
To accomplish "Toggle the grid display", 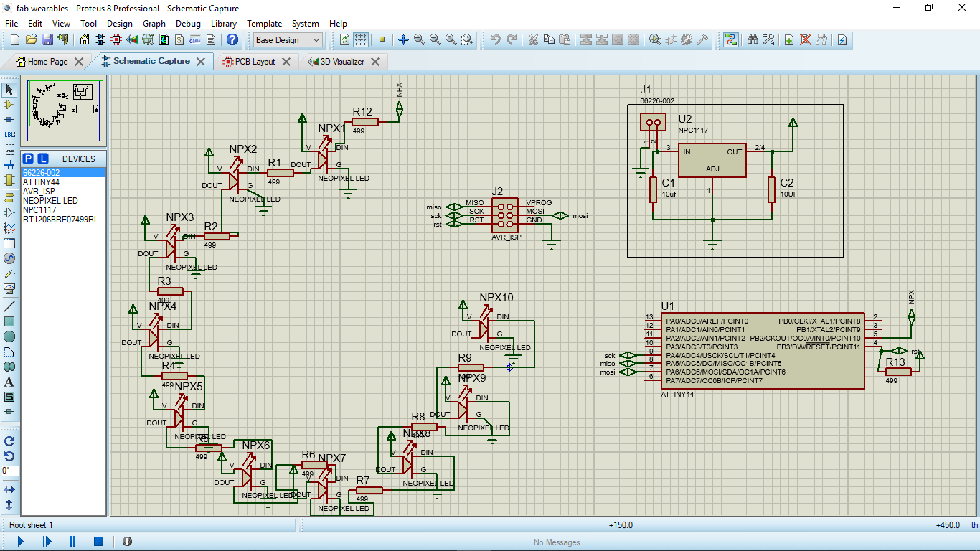I will coord(361,40).
